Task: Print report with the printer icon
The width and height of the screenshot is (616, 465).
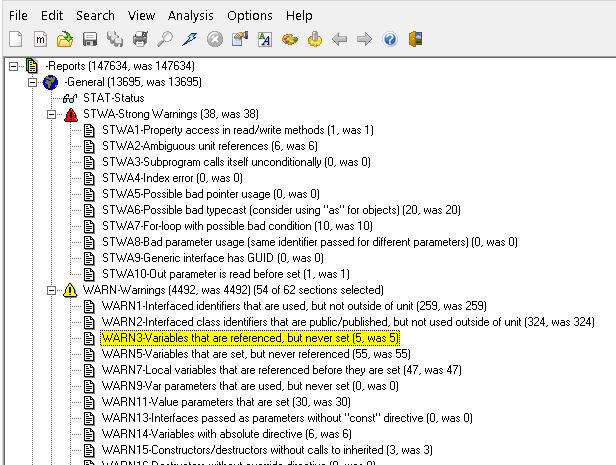Action: tap(140, 39)
